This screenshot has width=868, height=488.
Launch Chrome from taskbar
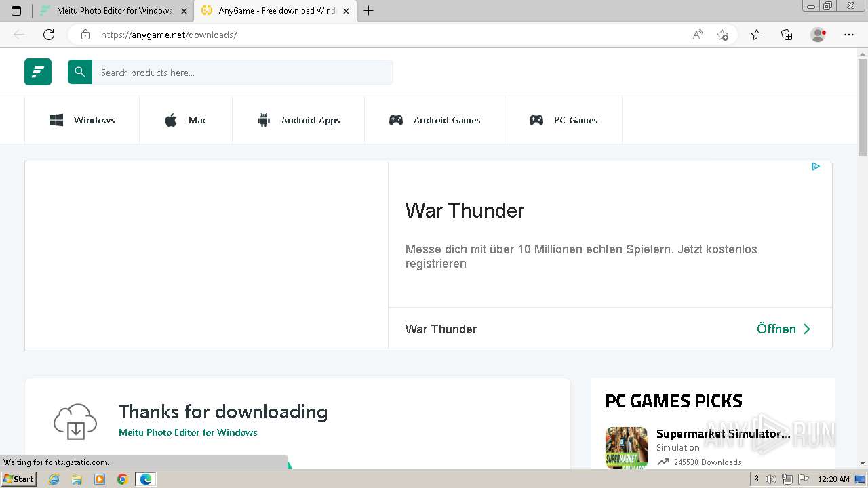(x=122, y=479)
